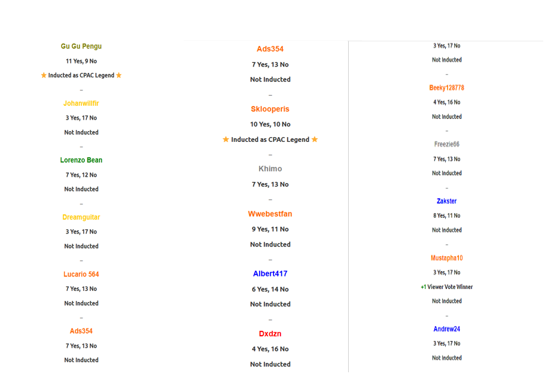Open the Lucario 564 link
Viewport: 554px width, 392px height.
click(81, 274)
